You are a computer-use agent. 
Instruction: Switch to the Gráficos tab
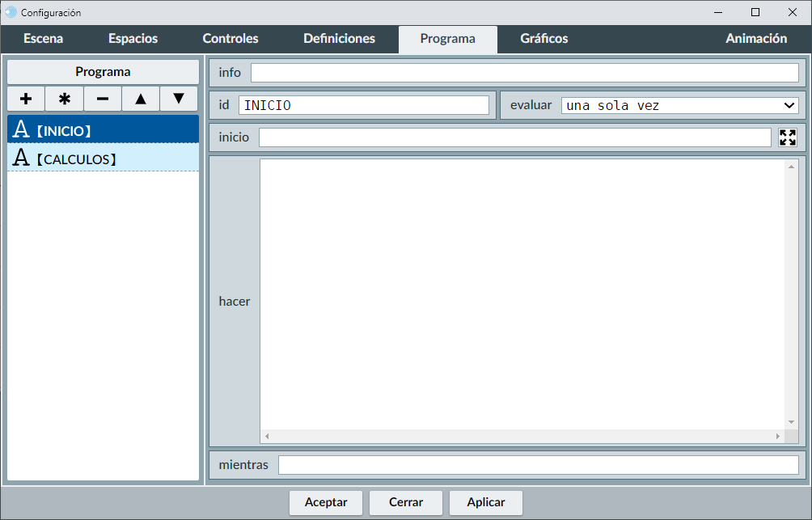[543, 39]
